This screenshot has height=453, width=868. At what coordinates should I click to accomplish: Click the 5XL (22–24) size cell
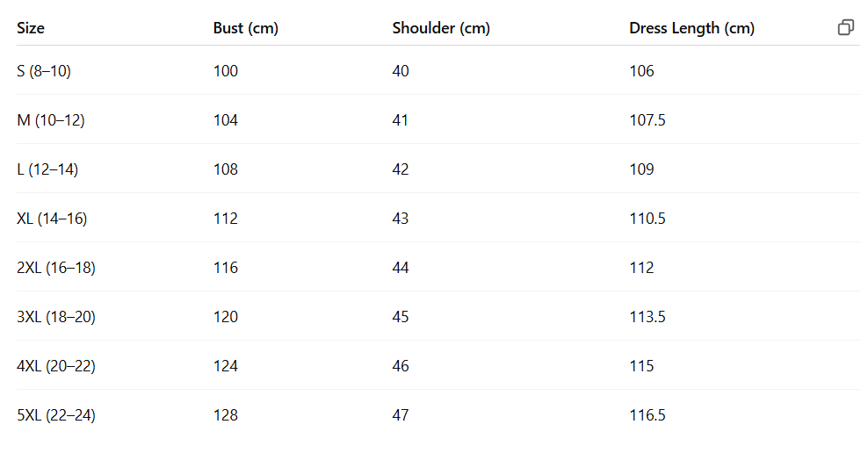coord(56,415)
